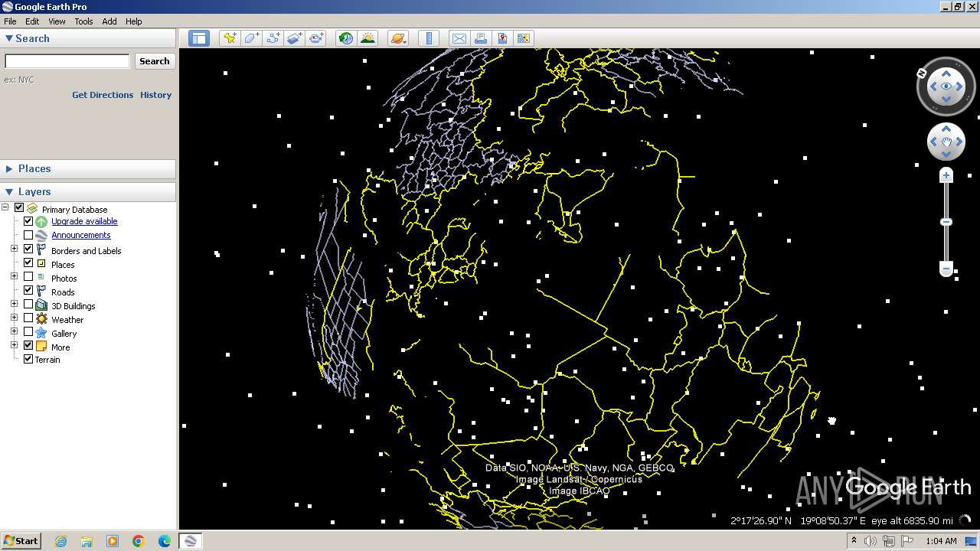Collapse the Layers panel header
The height and width of the screenshot is (551, 980).
(x=88, y=191)
